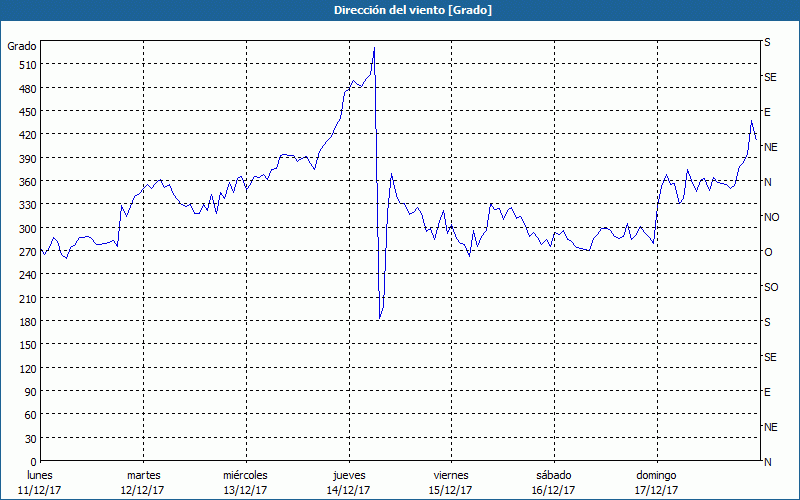
Task: Select the 'Grado' axis unit label
Action: coord(22,46)
